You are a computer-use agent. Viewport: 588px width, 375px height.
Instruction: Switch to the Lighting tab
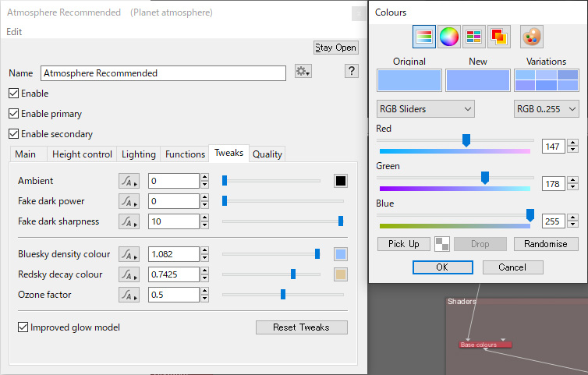139,154
